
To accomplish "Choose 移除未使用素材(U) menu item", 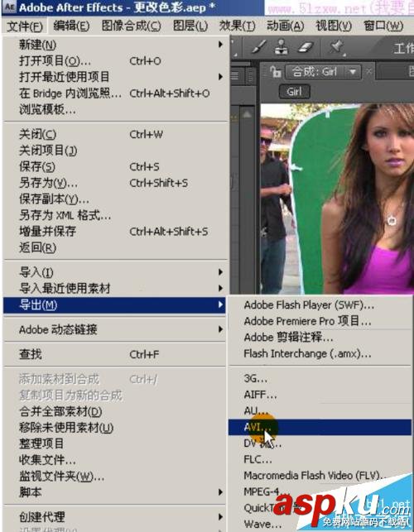I will [x=114, y=428].
